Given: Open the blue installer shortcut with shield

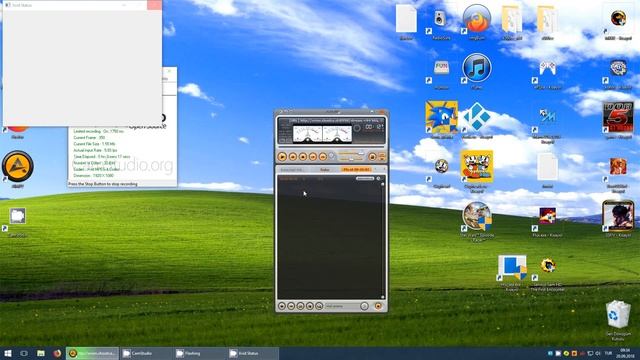Looking at the screenshot, I should pos(512,267).
